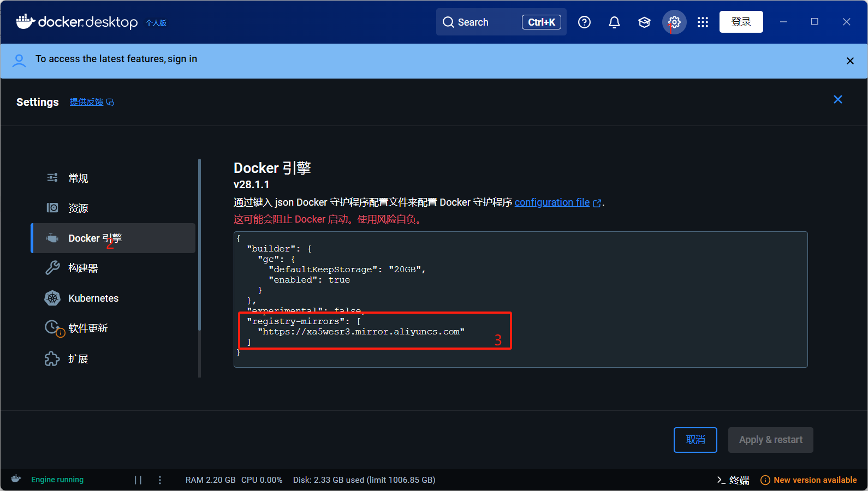This screenshot has height=491, width=868.
Task: Open the apps grid icon
Action: pos(703,22)
